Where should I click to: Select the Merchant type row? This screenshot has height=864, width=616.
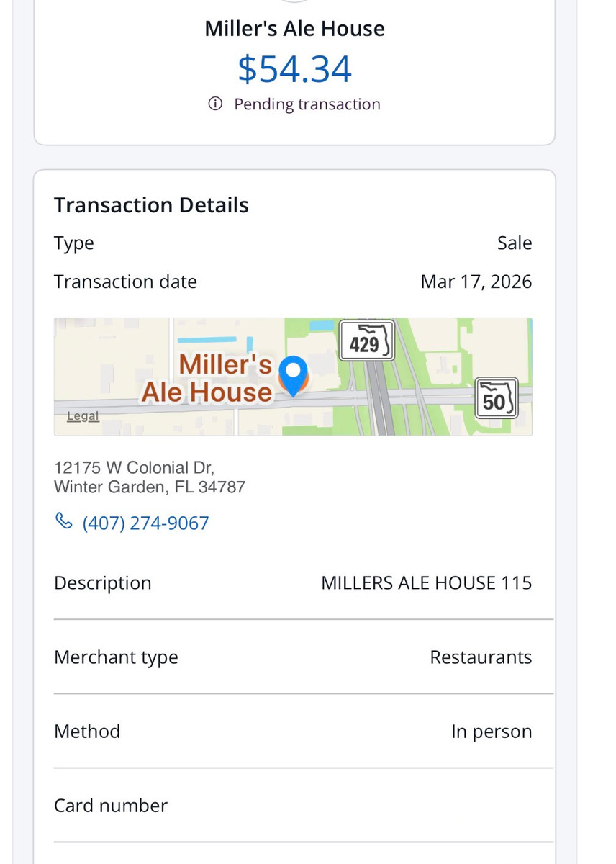point(293,657)
